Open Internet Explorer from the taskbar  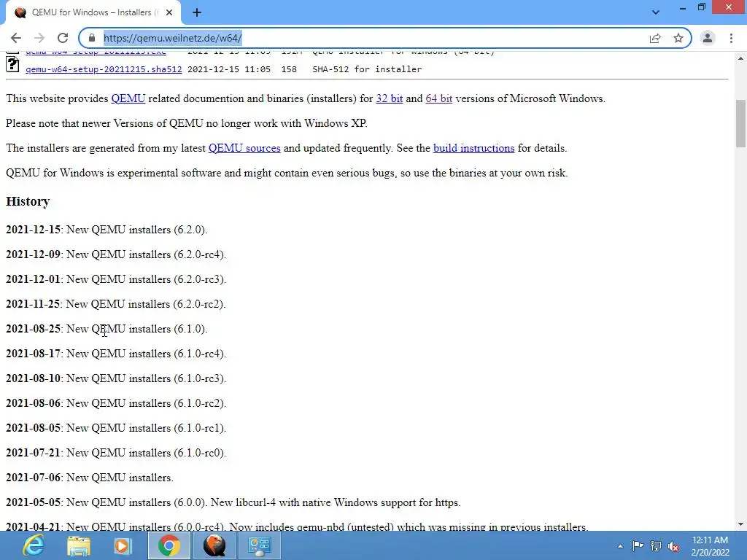34,545
